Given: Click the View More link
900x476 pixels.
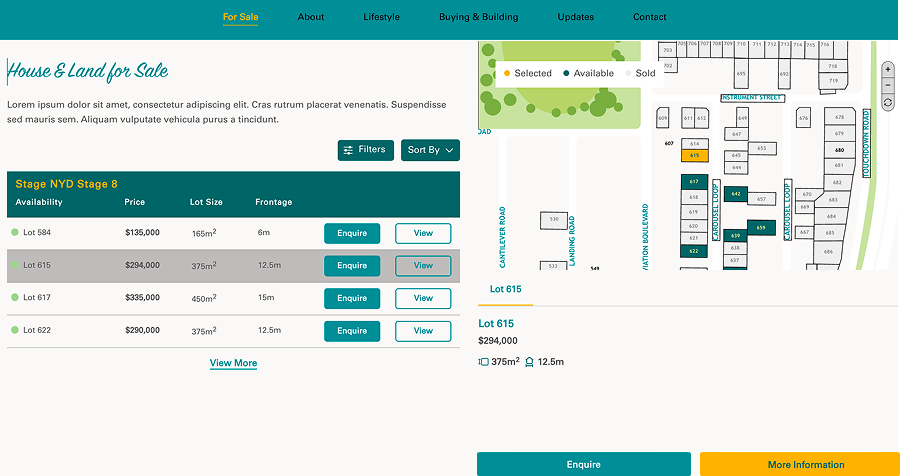Looking at the screenshot, I should 233,363.
